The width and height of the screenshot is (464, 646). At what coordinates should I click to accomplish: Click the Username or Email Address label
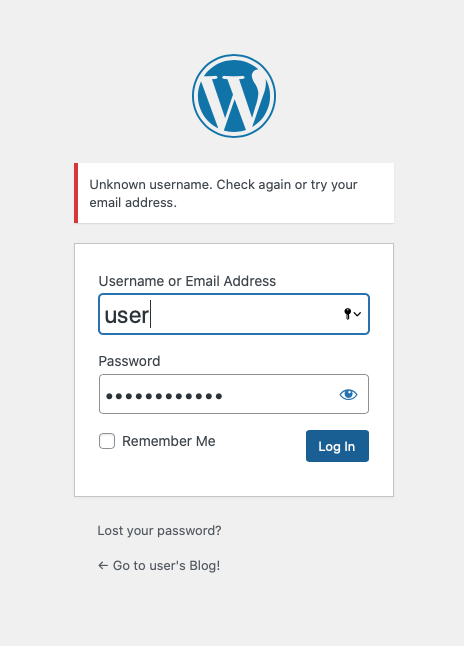click(187, 281)
